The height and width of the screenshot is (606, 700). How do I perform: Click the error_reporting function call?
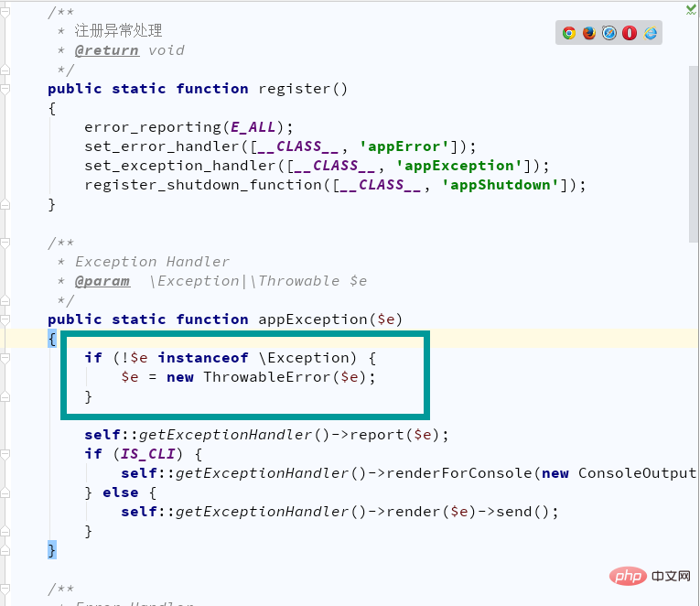coord(153,127)
